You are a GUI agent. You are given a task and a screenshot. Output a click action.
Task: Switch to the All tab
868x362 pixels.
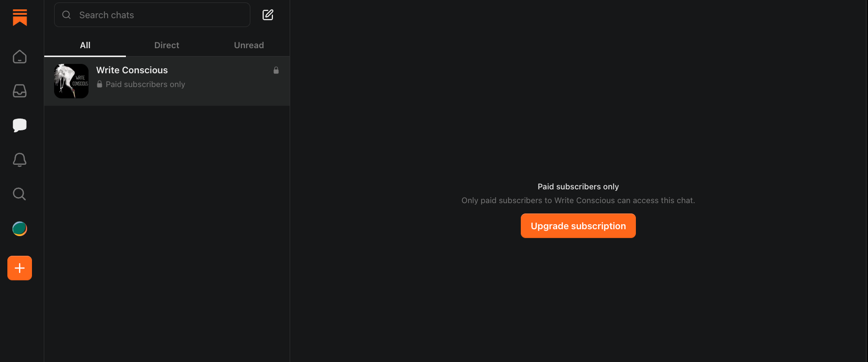[x=85, y=45]
